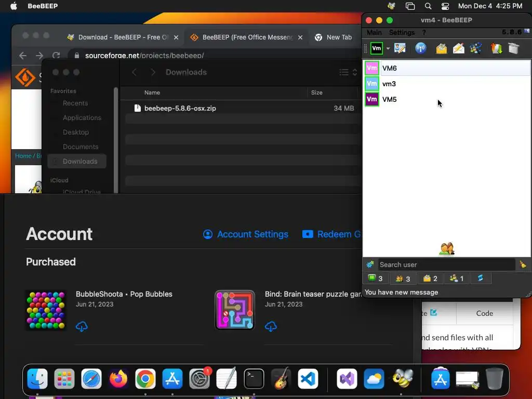Image resolution: width=532 pixels, height=399 pixels.
Task: Click the Vm status avatar in BeeBEEP toolbar
Action: pyautogui.click(x=376, y=48)
